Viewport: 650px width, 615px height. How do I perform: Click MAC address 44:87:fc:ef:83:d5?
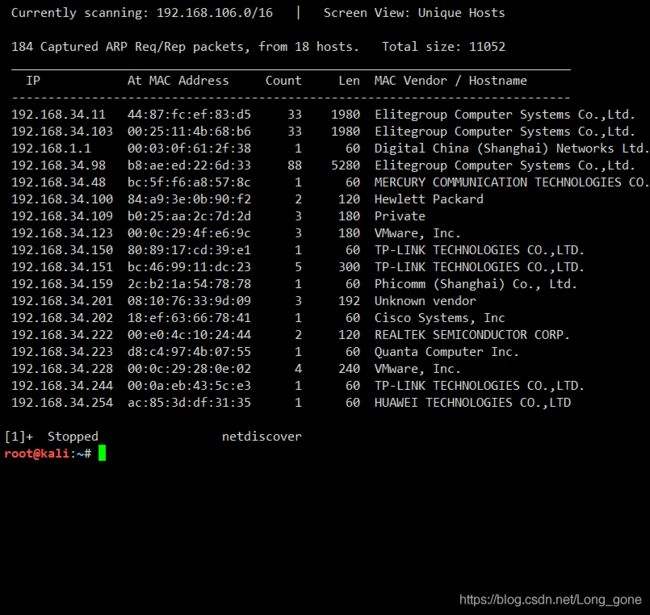tap(189, 114)
